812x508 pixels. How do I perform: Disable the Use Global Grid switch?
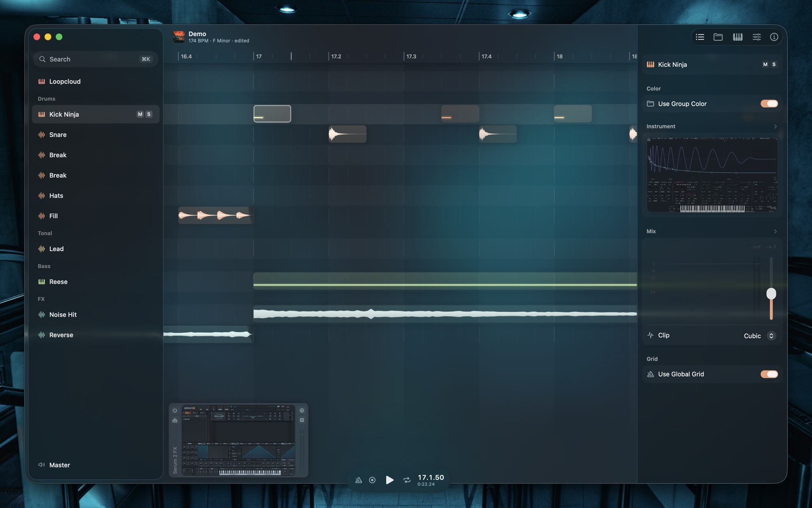(x=769, y=374)
